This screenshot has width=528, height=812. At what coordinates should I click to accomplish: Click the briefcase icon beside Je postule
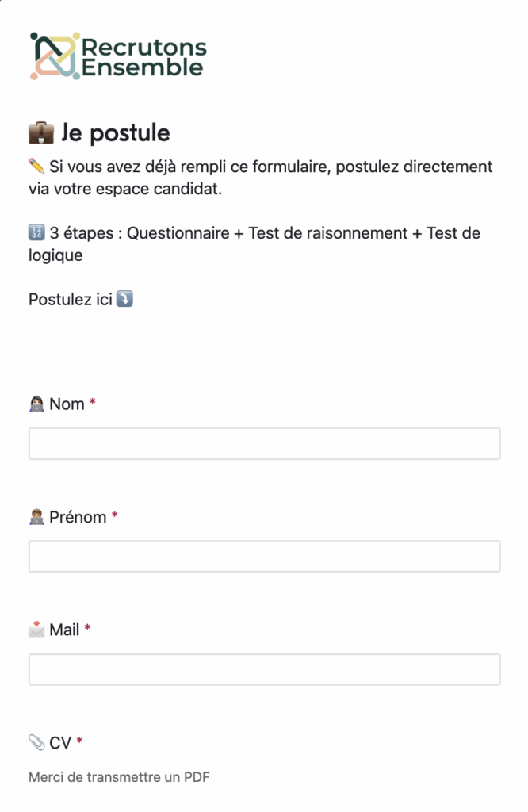click(41, 132)
